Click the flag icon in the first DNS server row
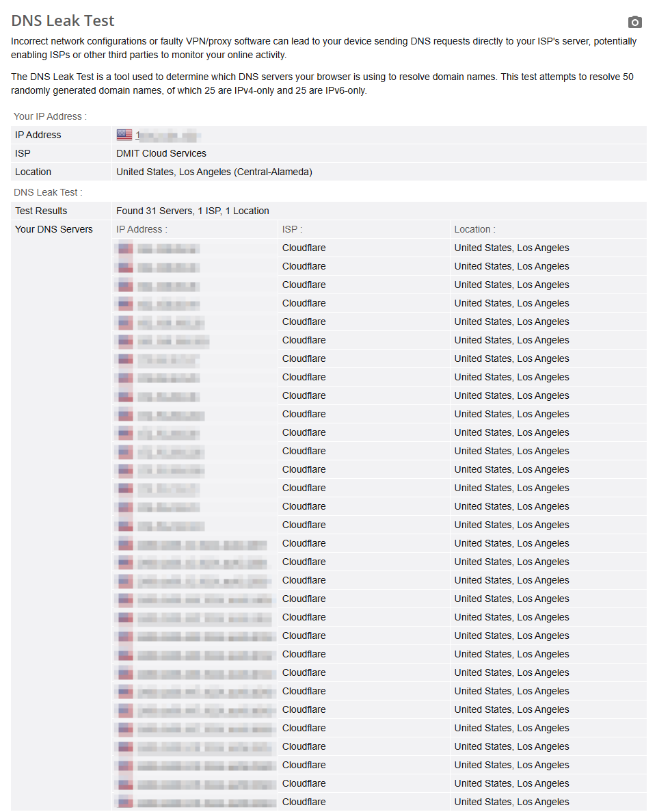 coord(124,248)
